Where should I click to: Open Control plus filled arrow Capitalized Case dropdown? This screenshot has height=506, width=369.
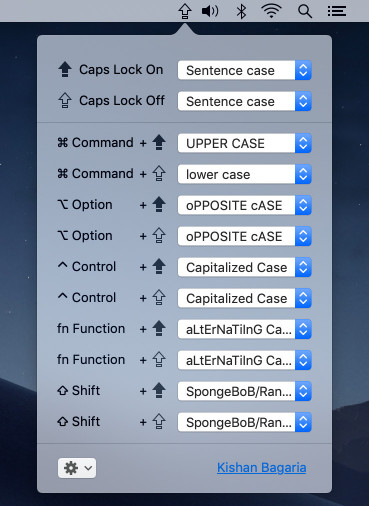(244, 267)
